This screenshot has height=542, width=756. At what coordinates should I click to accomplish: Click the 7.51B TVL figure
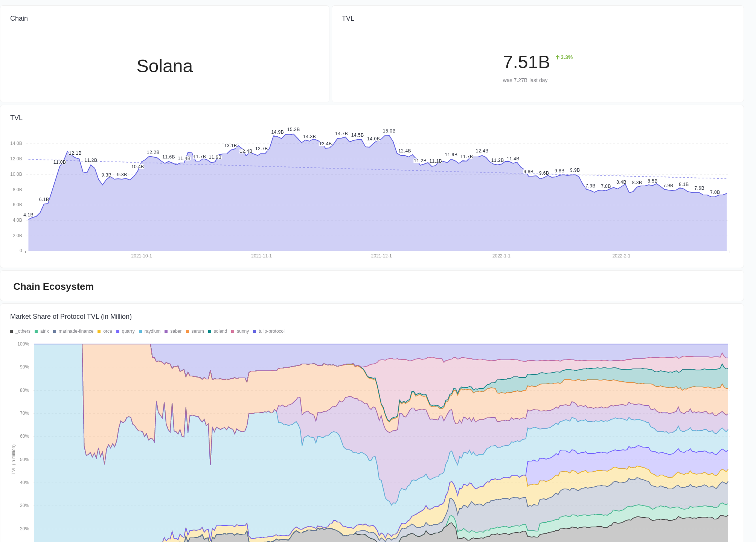pyautogui.click(x=526, y=62)
